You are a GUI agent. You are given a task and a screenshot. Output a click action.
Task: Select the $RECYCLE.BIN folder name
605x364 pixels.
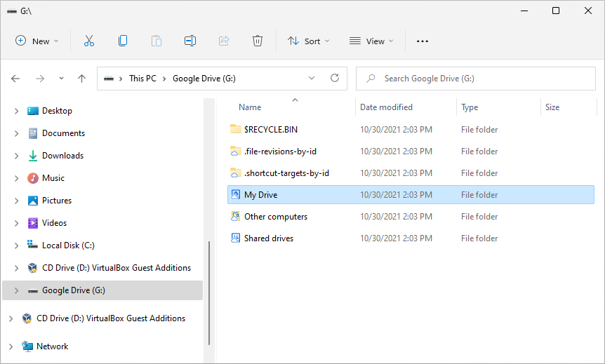coord(271,130)
